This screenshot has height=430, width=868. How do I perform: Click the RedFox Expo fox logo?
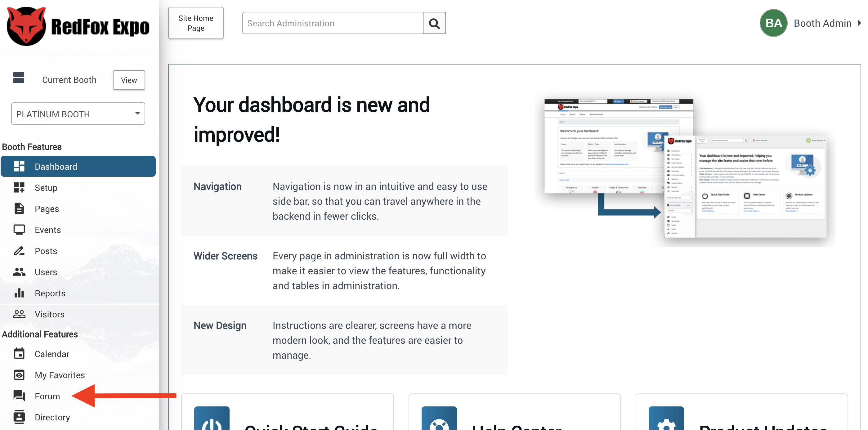tap(26, 26)
